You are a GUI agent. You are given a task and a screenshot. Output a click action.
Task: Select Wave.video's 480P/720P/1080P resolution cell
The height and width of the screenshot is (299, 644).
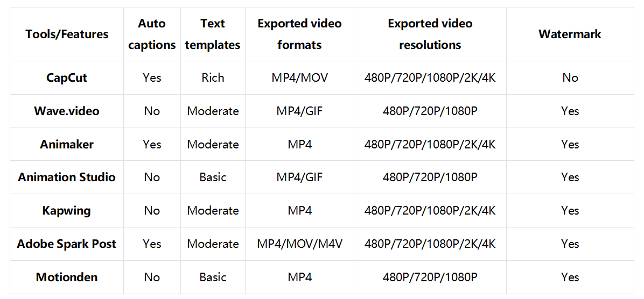pyautogui.click(x=430, y=111)
